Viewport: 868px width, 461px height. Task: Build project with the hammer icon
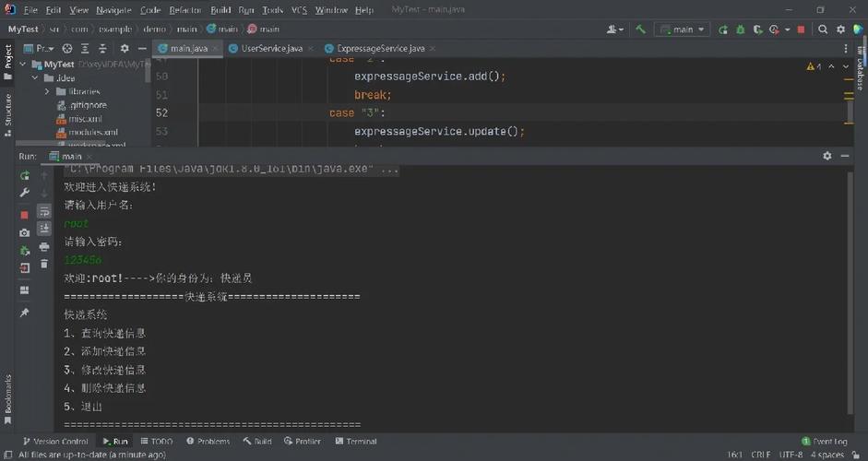tap(640, 30)
